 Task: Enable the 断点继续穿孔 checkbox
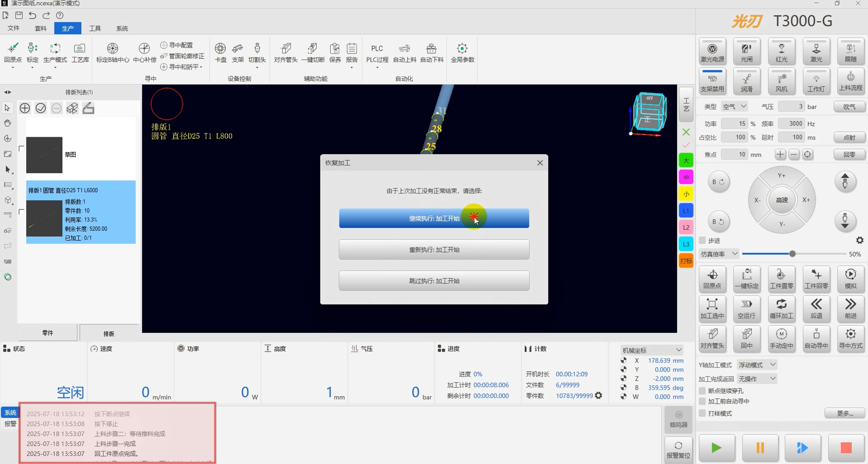[x=702, y=390]
